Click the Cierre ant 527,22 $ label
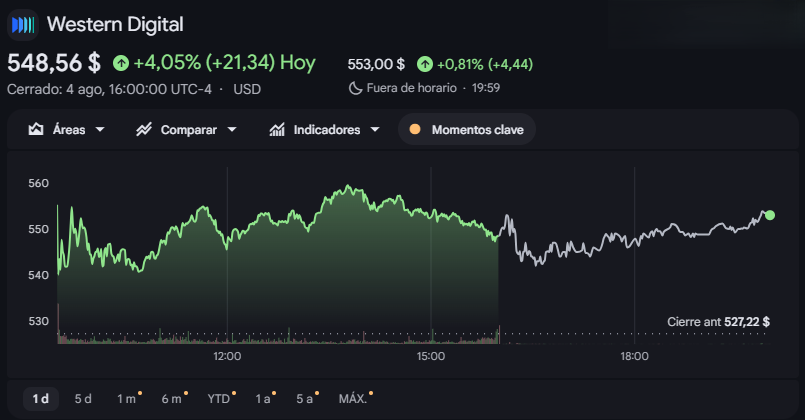The image size is (805, 420). point(718,322)
